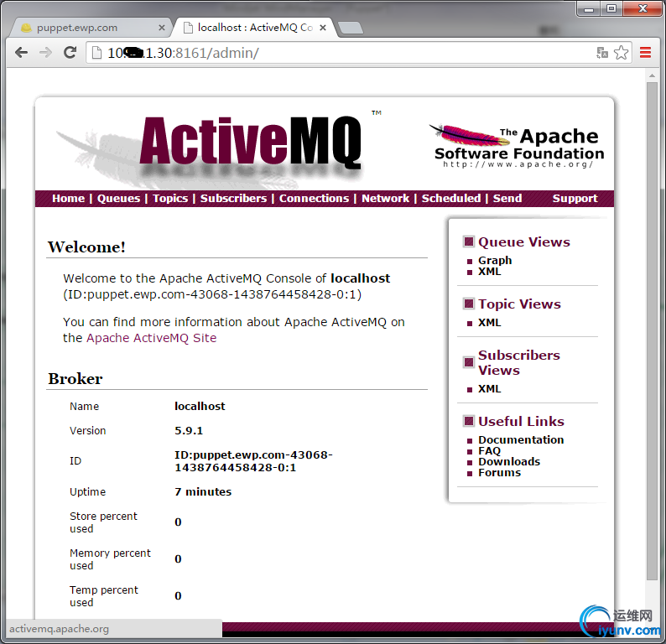666x644 pixels.
Task: Follow the Apache ActiveMQ Site link
Action: pyautogui.click(x=152, y=338)
